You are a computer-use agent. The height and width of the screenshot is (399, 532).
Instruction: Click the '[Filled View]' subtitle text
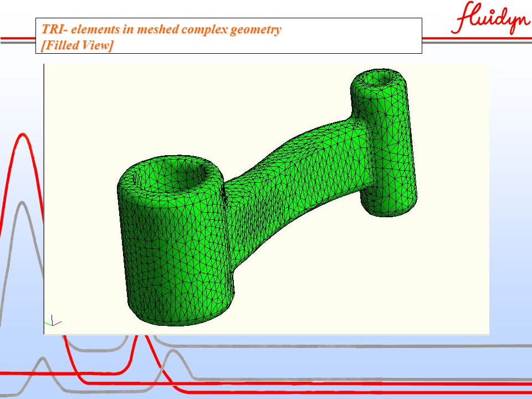(x=77, y=45)
